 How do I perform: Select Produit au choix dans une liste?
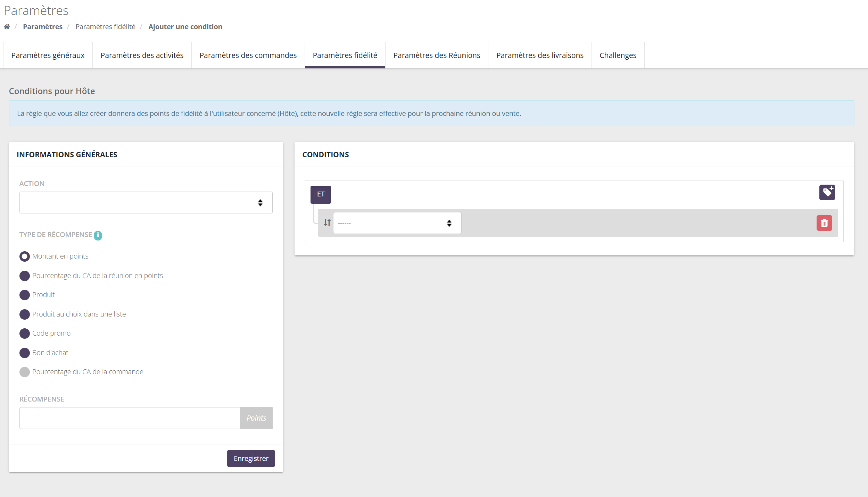tap(25, 314)
